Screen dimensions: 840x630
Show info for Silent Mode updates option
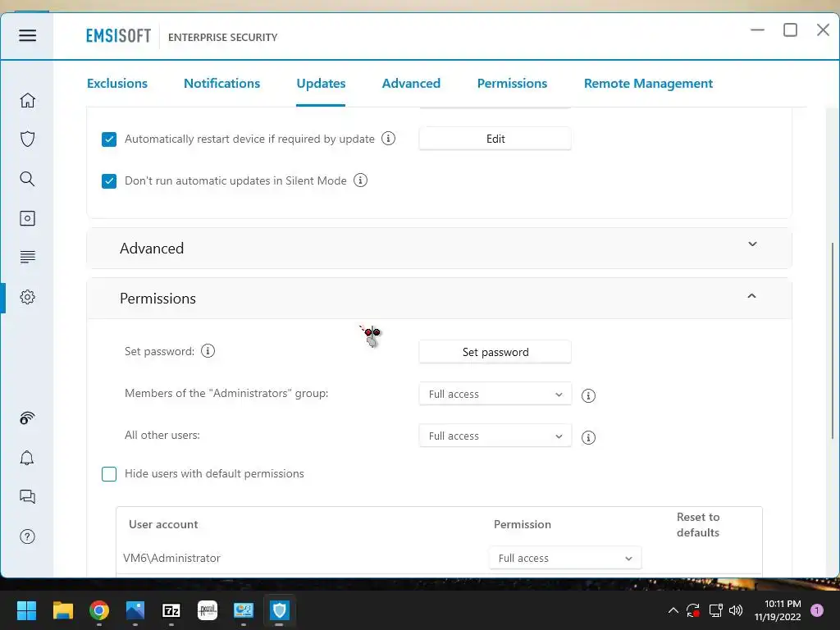click(x=361, y=180)
